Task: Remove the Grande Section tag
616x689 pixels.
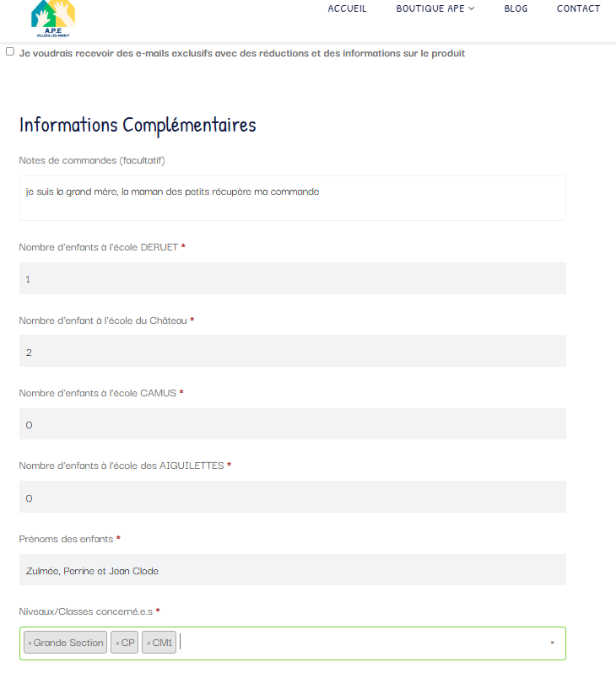Action: (30, 643)
